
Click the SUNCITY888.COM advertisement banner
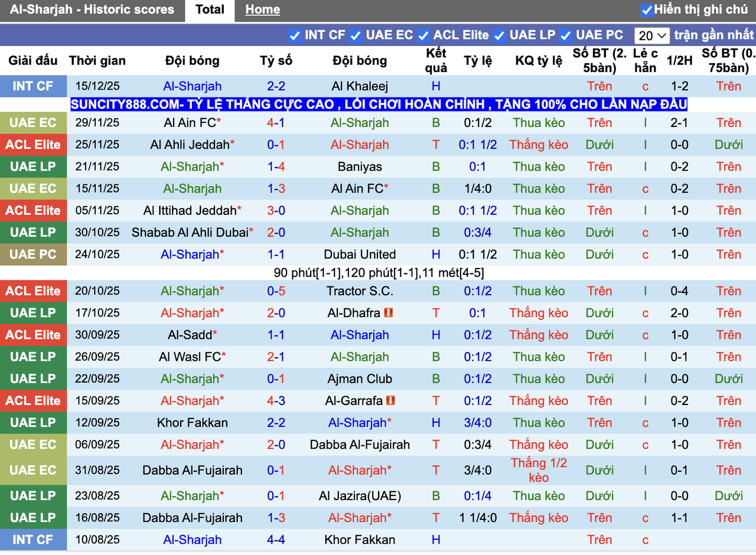379,105
